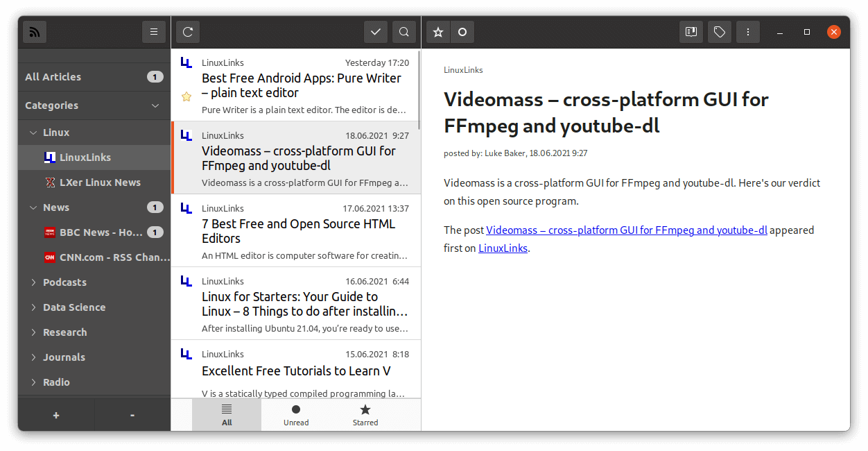This screenshot has height=451, width=868.
Task: Open the hamburger menu in sidebar header
Action: pyautogui.click(x=154, y=32)
